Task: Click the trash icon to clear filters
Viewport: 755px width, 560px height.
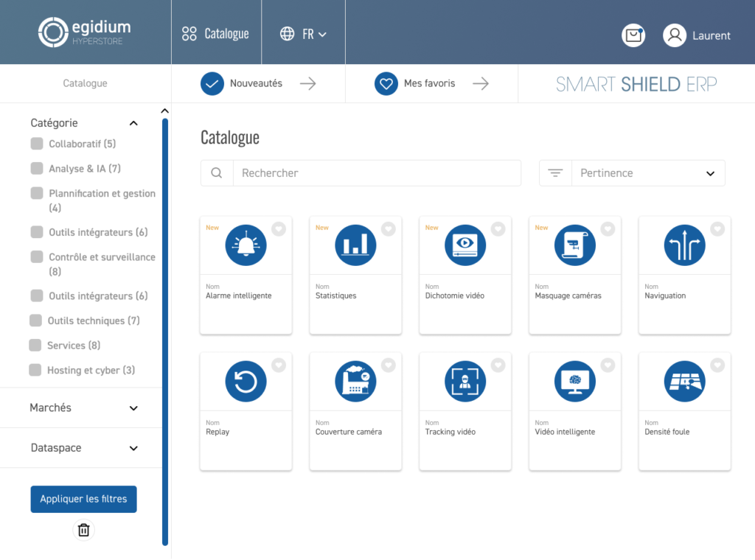Action: 84,530
